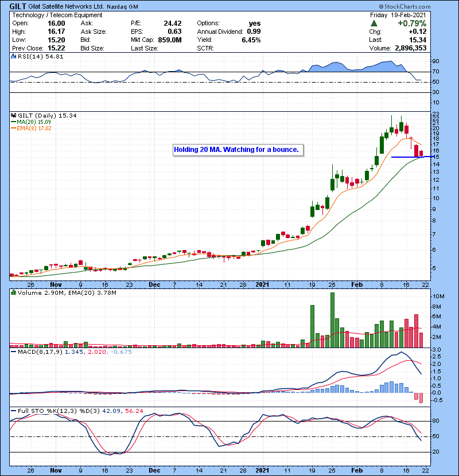The height and width of the screenshot is (476, 459).
Task: Select the High value 16.17
Action: pyautogui.click(x=56, y=32)
